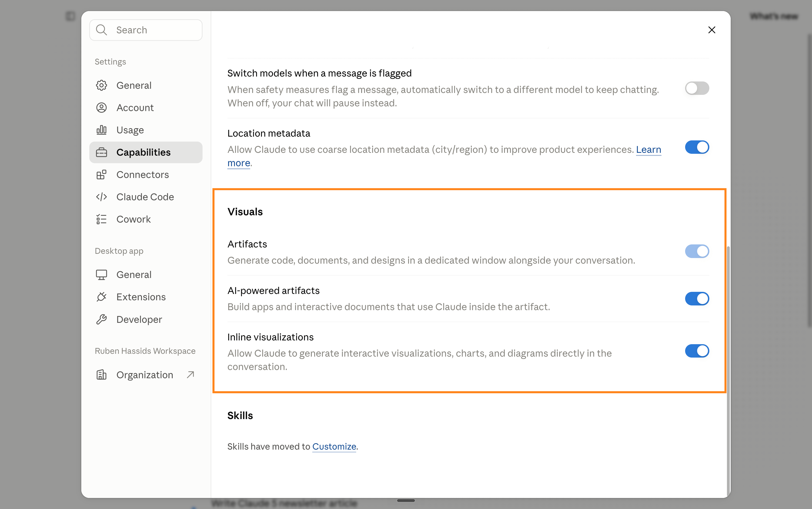Click the Claude Code brackets icon

tap(101, 197)
